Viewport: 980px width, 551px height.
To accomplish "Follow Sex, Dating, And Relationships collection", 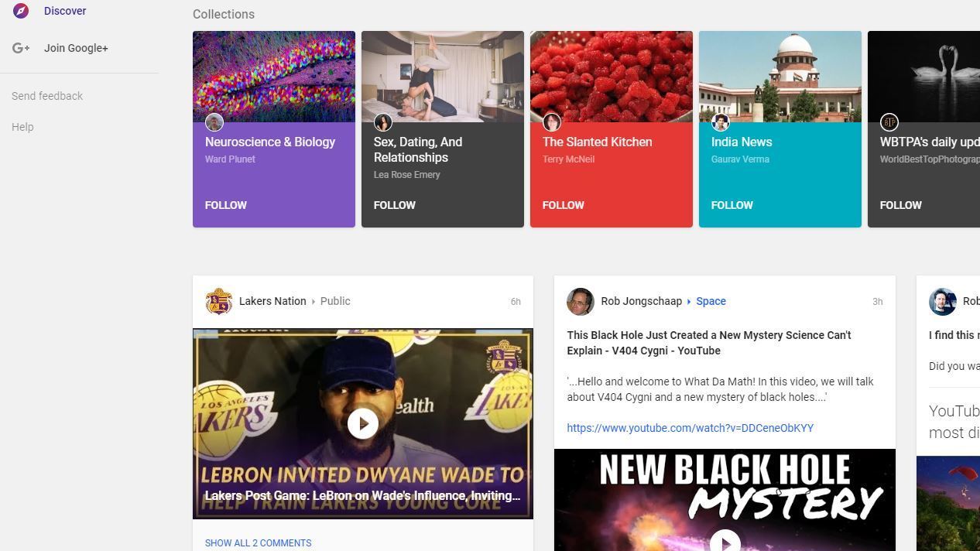I will 395,205.
